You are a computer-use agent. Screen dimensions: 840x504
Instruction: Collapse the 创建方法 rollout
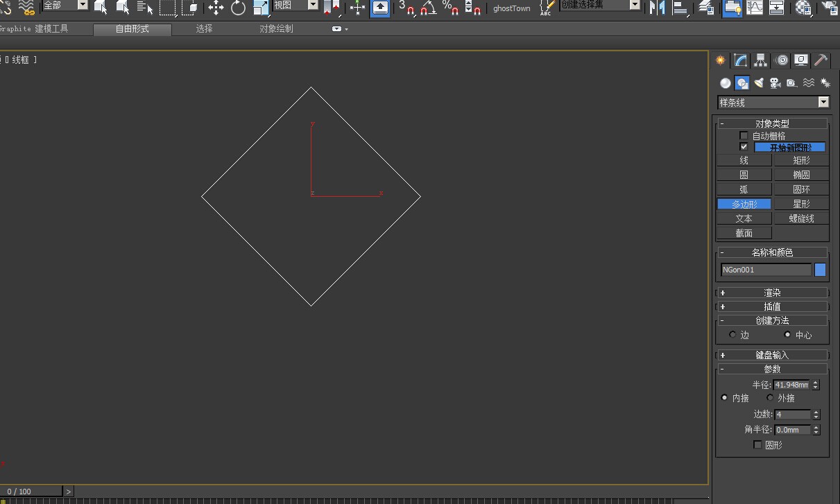(772, 320)
